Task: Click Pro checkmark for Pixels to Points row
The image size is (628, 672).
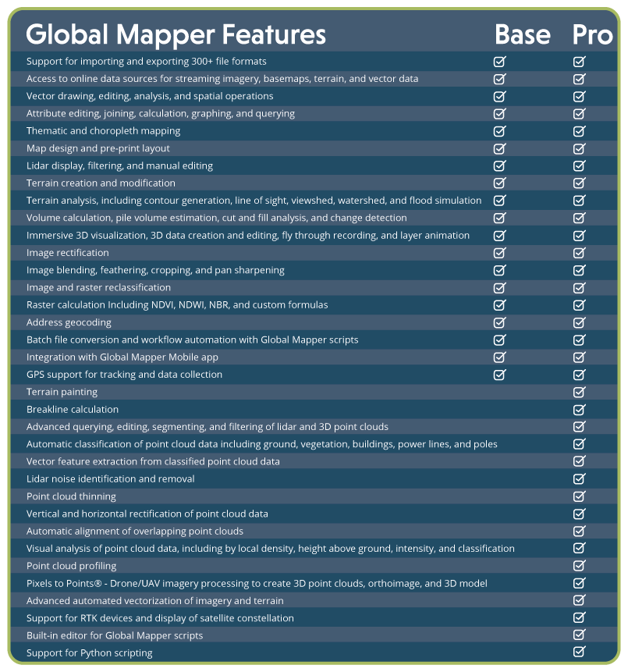Action: [579, 584]
